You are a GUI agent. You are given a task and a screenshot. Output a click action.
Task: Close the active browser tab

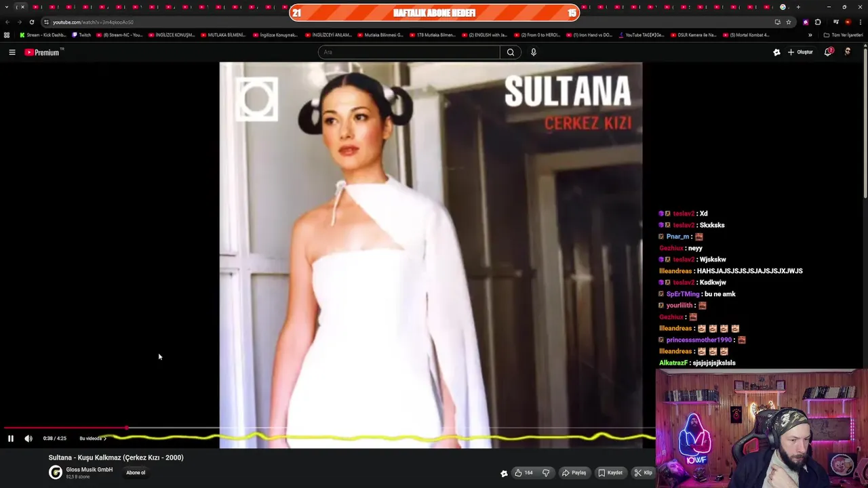pos(22,7)
